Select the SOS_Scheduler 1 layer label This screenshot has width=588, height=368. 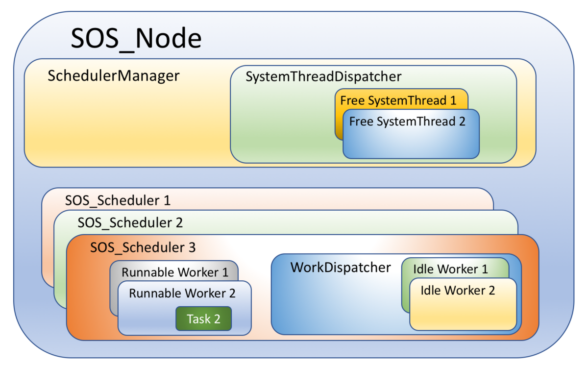click(x=118, y=200)
